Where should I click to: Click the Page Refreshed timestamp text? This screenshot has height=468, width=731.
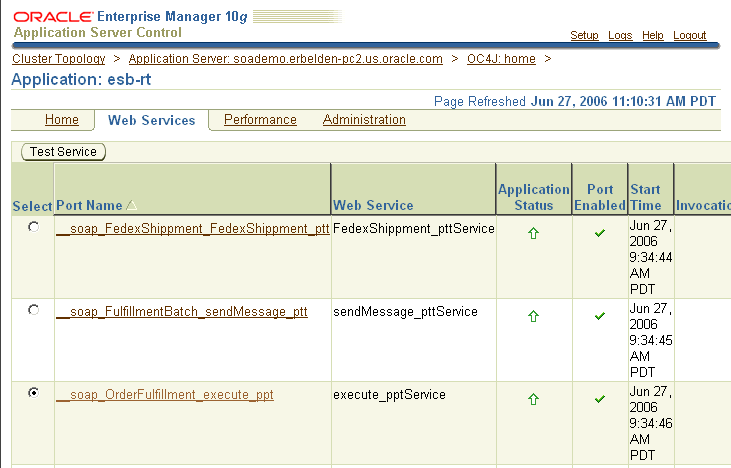(574, 102)
